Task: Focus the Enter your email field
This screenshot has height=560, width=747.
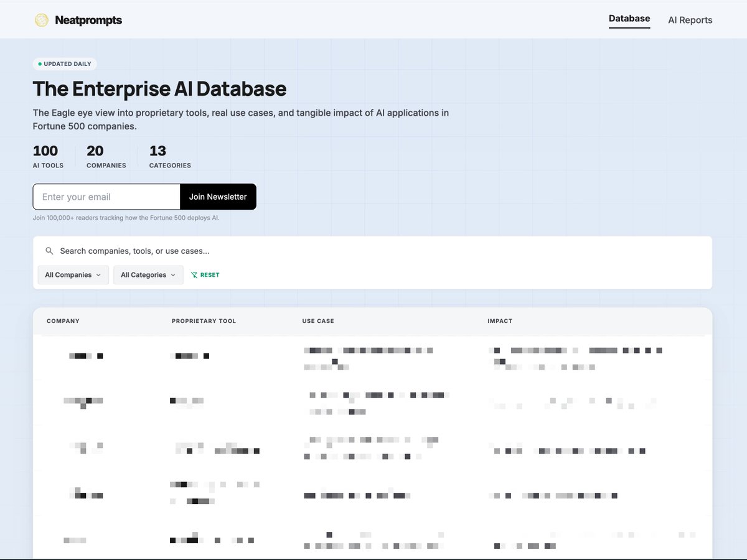Action: pyautogui.click(x=106, y=197)
